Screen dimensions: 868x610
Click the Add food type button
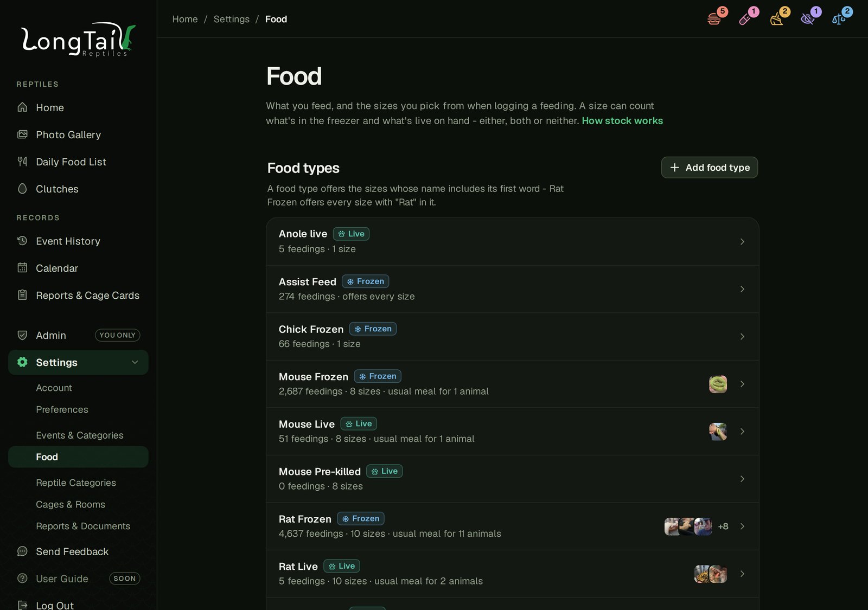click(x=710, y=168)
